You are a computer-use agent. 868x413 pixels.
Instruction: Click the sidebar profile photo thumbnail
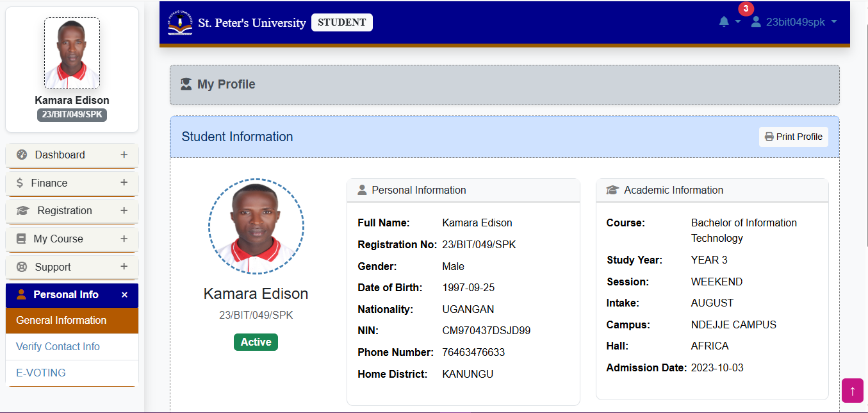tap(72, 53)
